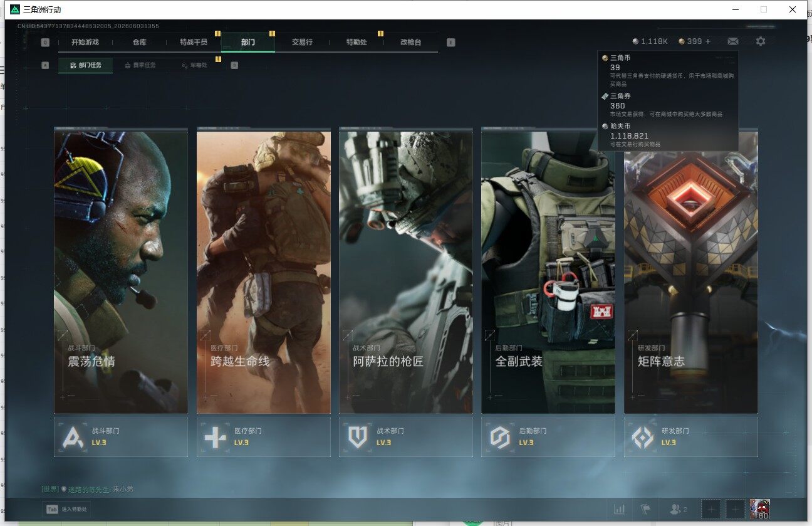This screenshot has height=526, width=812.
Task: Click the Tab key hint for 进入特勤处
Action: click(52, 509)
